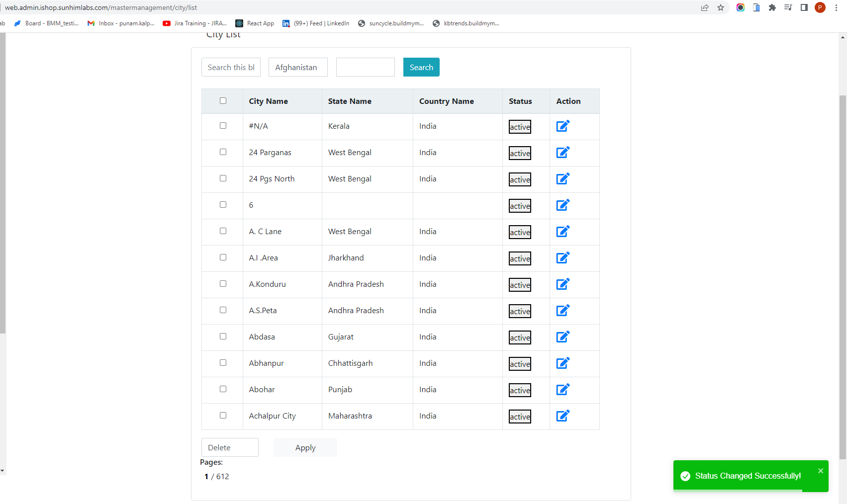The width and height of the screenshot is (847, 504).
Task: Open the Chrome profile avatar P
Action: (x=820, y=7)
